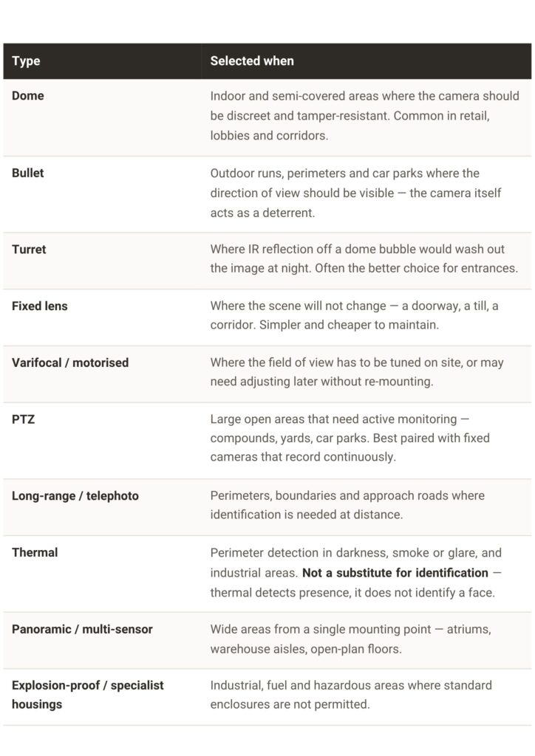
Task: Click the Dome description about retail lobbies
Action: click(x=365, y=116)
